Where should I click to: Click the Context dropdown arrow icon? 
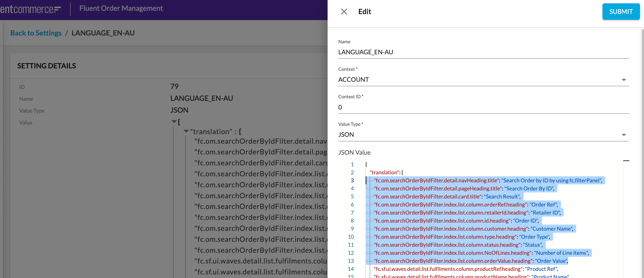point(624,80)
